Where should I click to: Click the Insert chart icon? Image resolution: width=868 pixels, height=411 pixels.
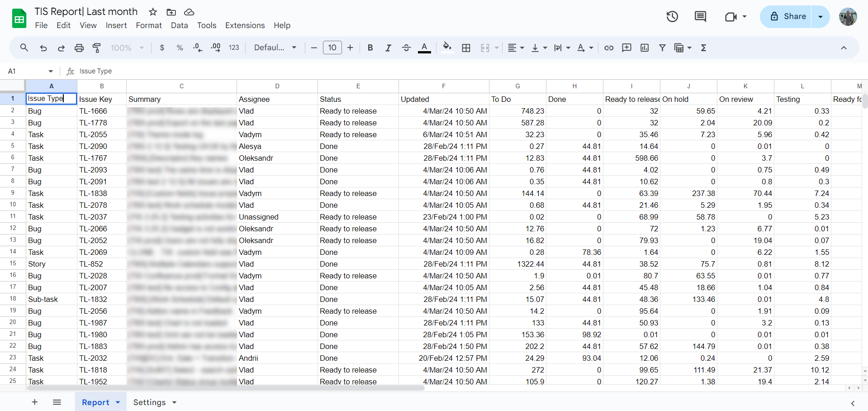[645, 48]
